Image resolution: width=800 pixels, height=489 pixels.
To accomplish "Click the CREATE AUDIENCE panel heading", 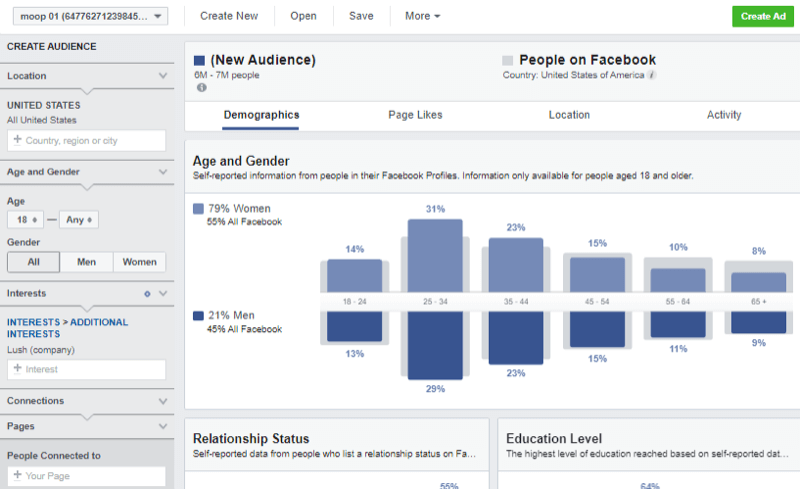I will coord(52,46).
